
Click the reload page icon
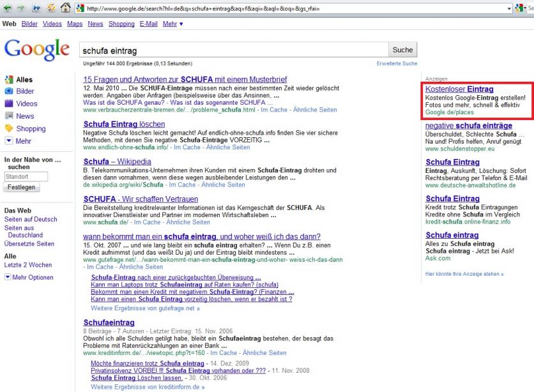[x=51, y=8]
